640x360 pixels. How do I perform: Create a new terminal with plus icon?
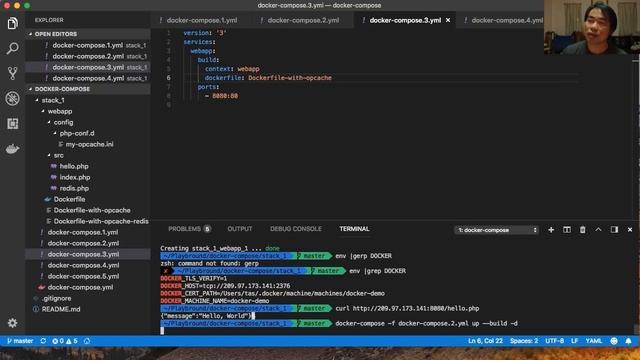coord(551,230)
